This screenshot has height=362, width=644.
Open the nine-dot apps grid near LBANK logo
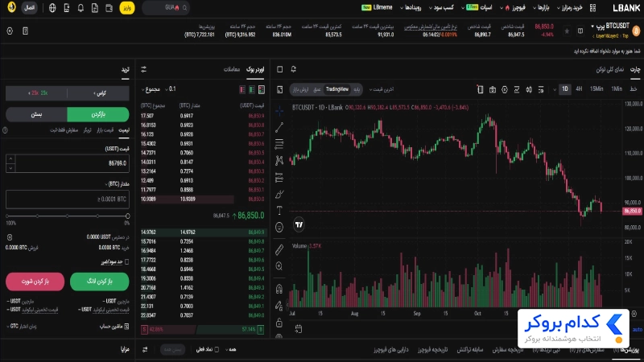click(x=592, y=8)
